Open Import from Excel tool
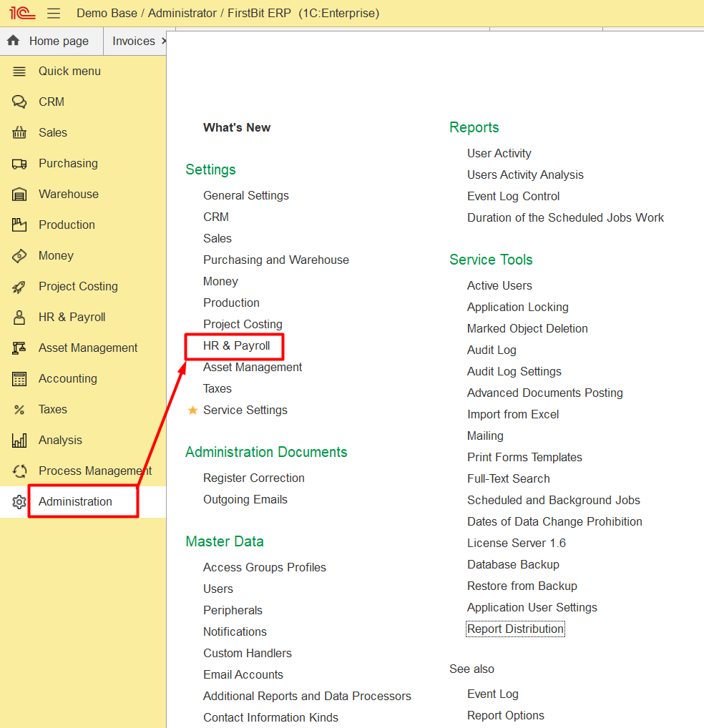704x728 pixels. (513, 414)
